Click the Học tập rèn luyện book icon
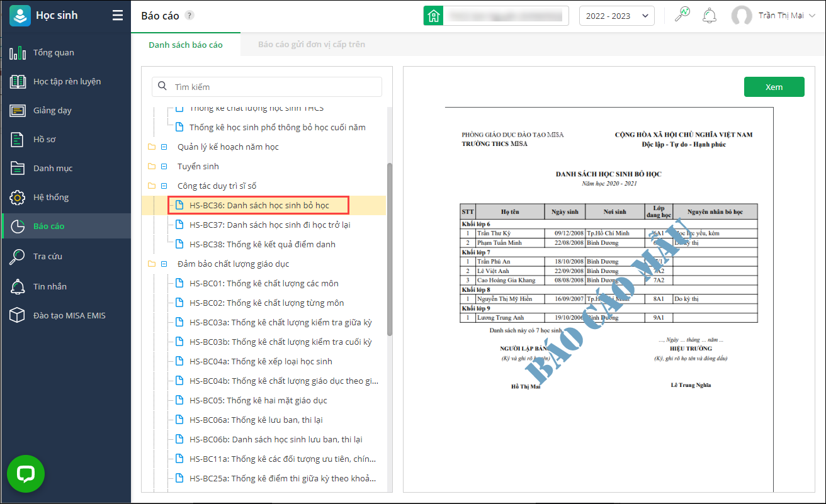Screen dimensions: 826x504 coord(18,81)
